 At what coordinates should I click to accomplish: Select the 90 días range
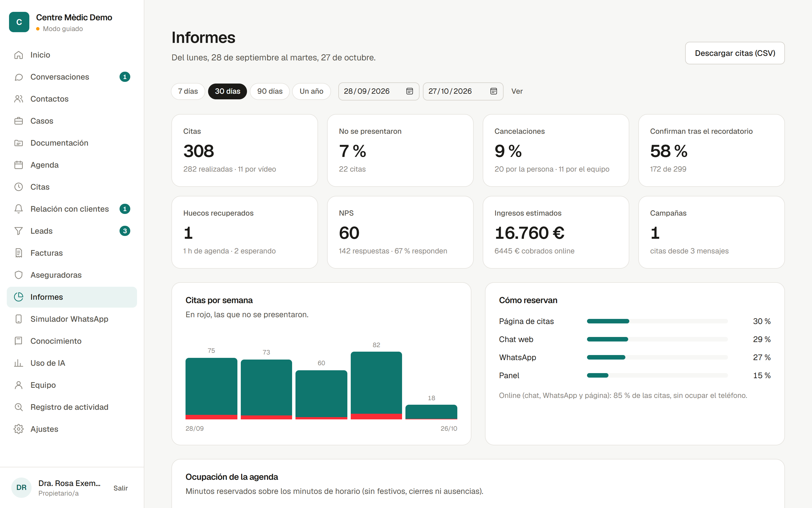(x=270, y=91)
